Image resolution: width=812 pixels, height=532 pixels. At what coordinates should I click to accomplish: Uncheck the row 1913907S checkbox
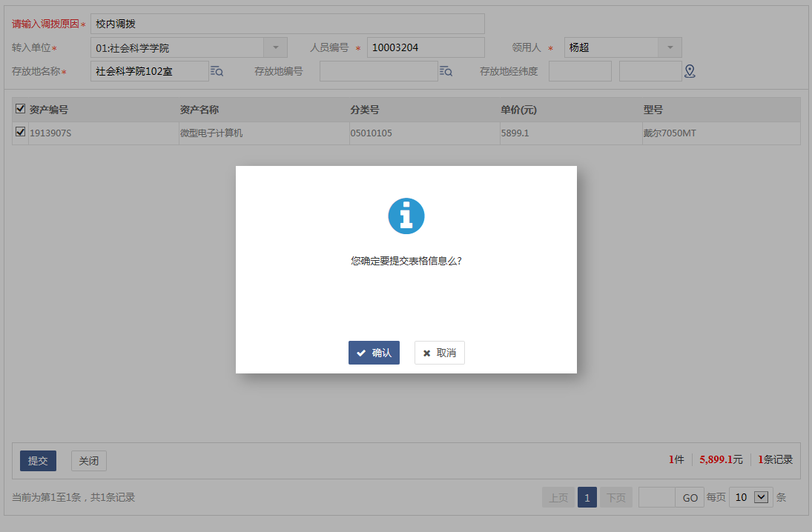pos(20,132)
